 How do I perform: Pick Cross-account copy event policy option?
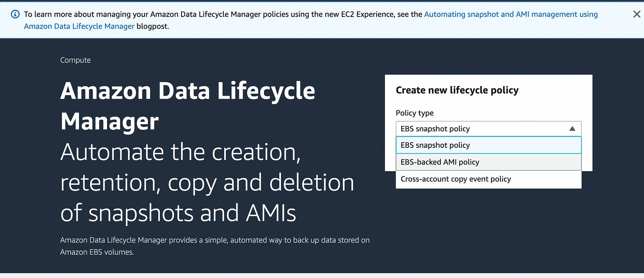tap(489, 179)
